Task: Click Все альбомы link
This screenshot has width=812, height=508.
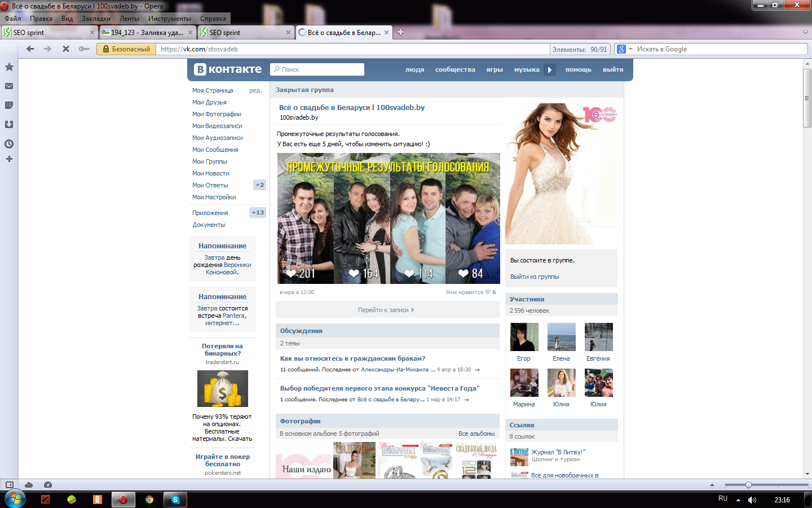Action: click(x=476, y=433)
